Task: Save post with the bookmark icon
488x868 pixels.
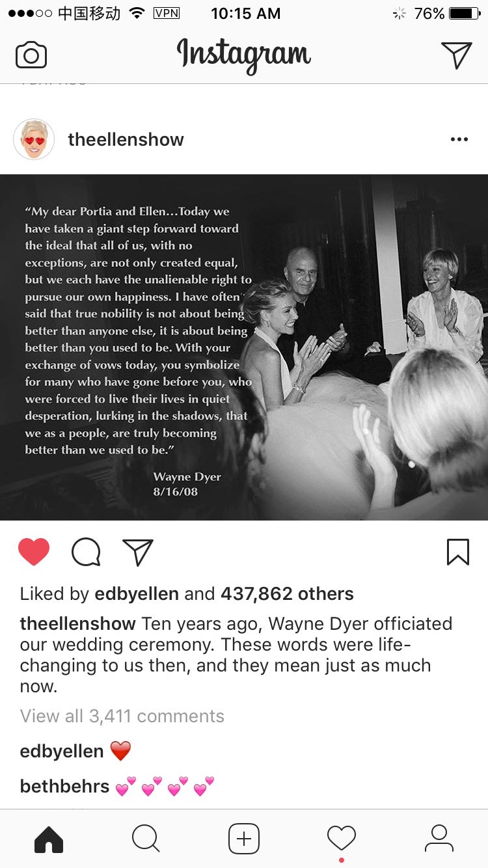Action: click(458, 552)
